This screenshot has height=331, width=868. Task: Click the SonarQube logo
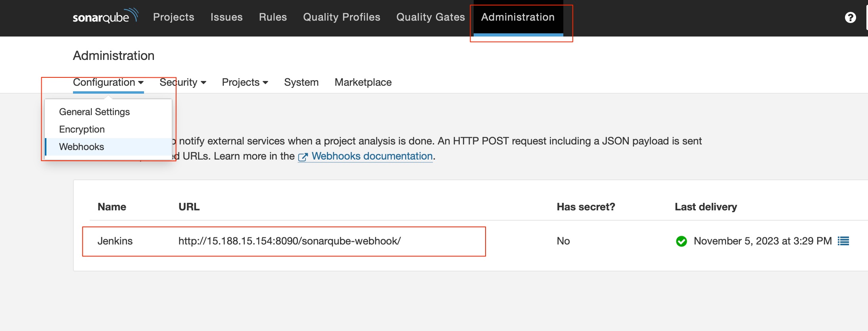[106, 16]
